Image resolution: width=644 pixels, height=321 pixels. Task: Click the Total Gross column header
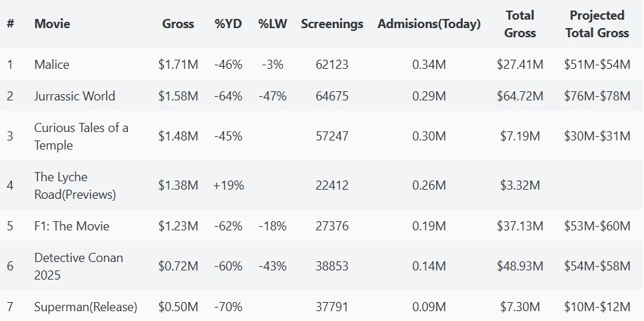coord(520,24)
